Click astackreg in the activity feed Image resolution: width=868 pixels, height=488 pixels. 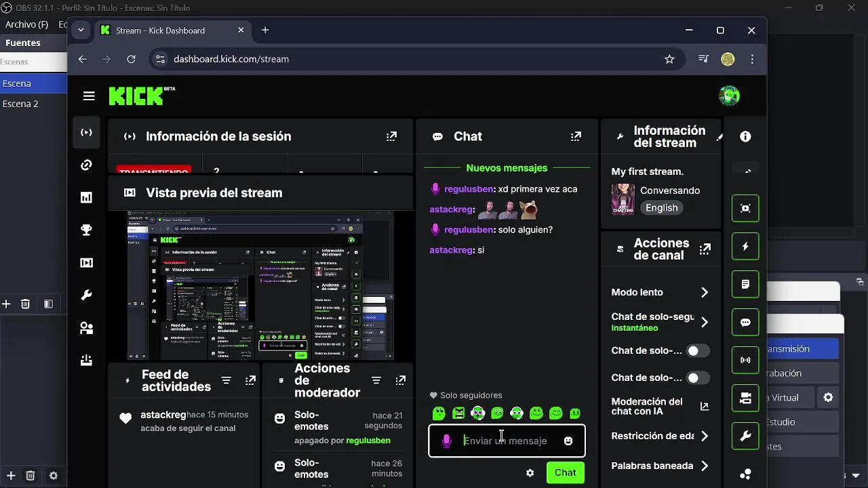(163, 415)
